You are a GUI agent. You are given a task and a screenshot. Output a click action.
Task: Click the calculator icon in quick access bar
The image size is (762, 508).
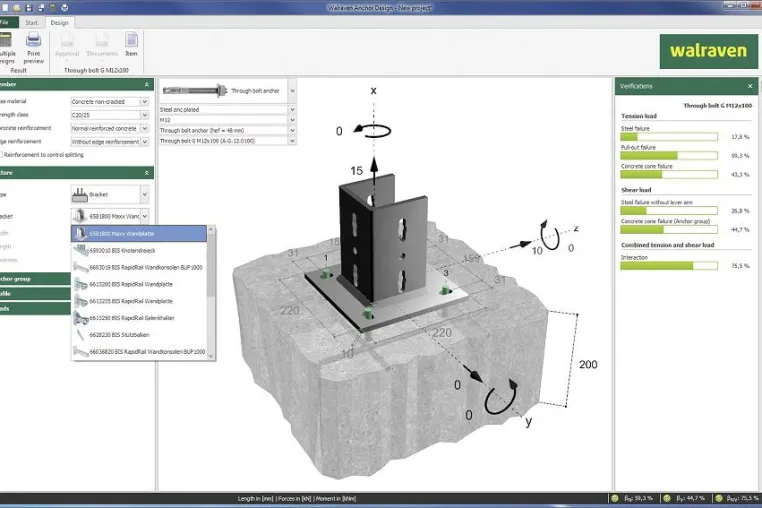click(52, 8)
